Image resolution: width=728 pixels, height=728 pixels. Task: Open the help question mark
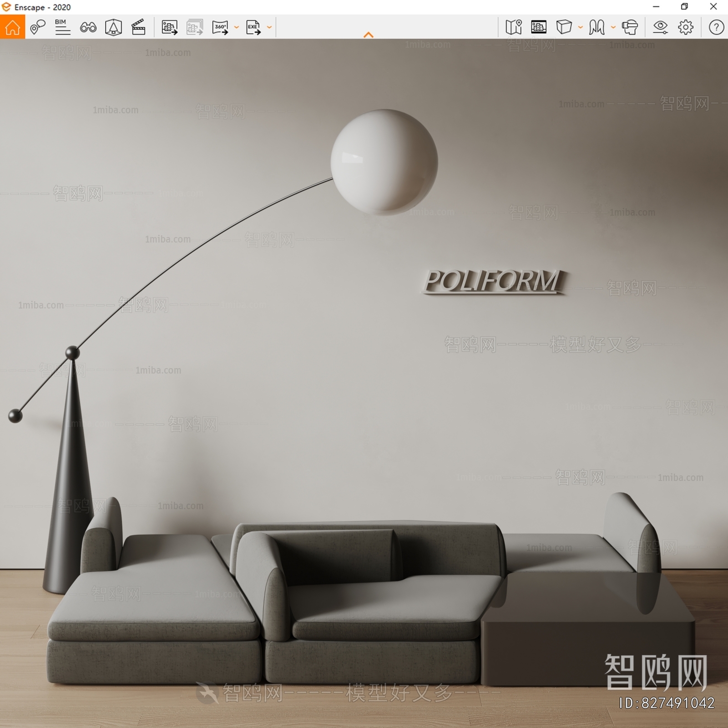point(716,27)
